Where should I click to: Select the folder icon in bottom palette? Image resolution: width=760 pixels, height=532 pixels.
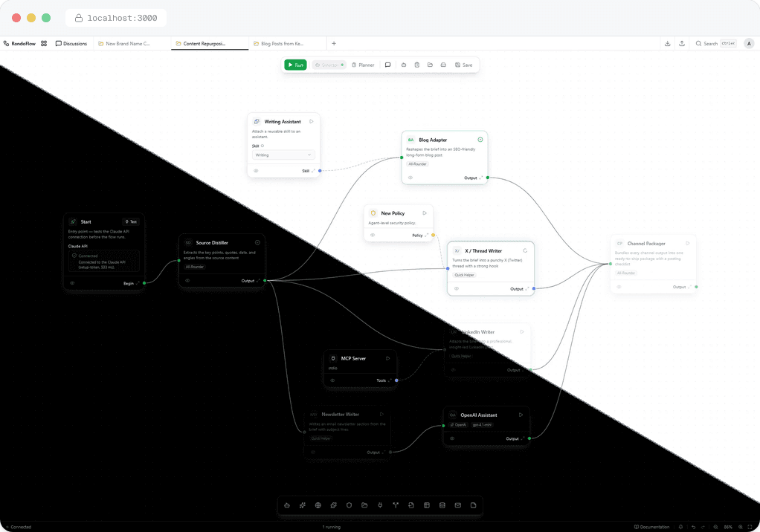point(364,505)
